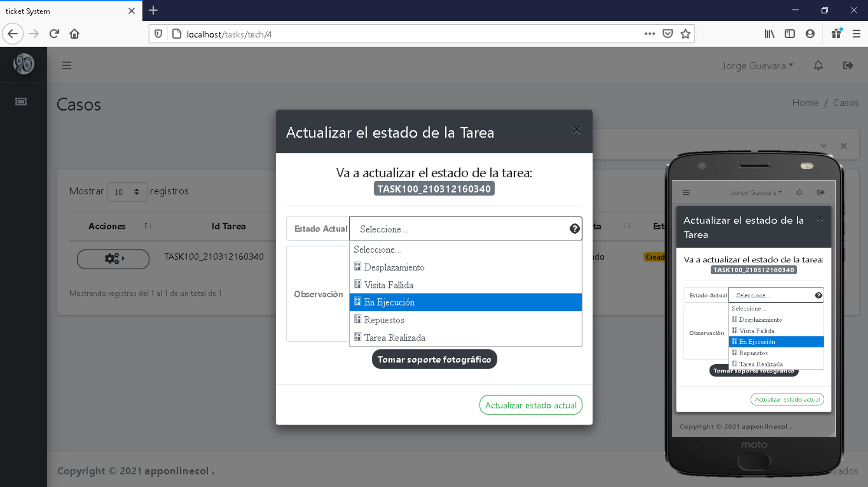Viewport: 868px width, 487px height.
Task: Open the Mostrar 10 registros selector
Action: click(127, 192)
